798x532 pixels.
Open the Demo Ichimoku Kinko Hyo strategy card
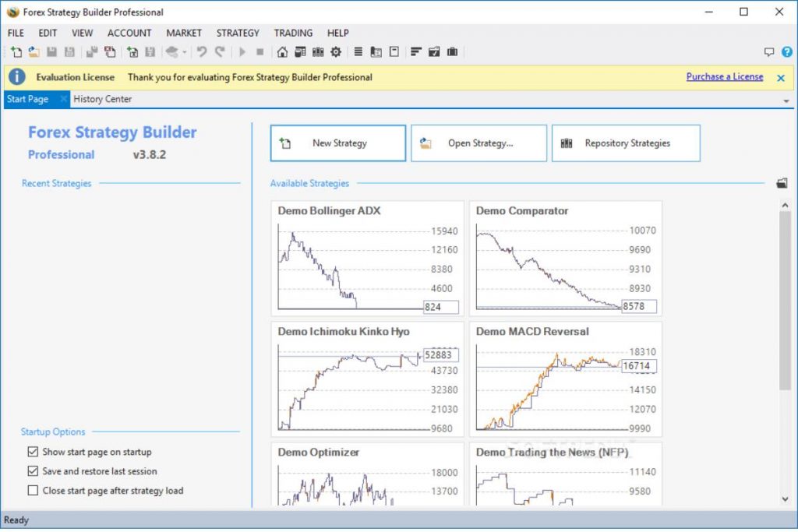click(x=368, y=379)
